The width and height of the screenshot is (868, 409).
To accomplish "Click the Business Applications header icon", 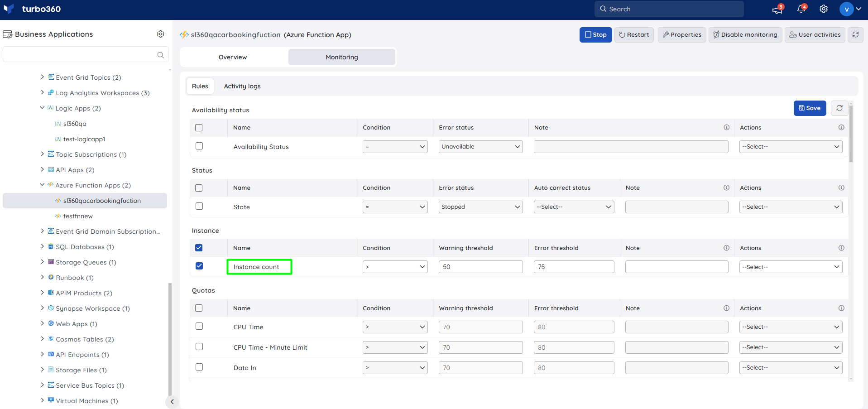I will 7,34.
